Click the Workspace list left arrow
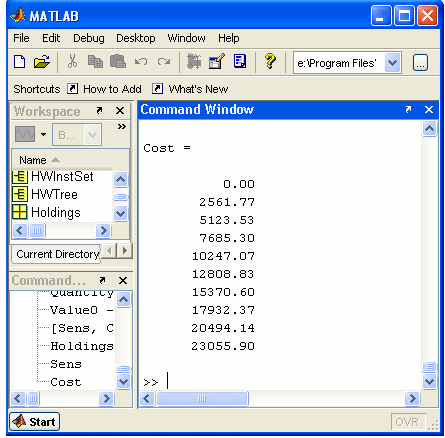The width and height of the screenshot is (445, 438). coord(20,230)
